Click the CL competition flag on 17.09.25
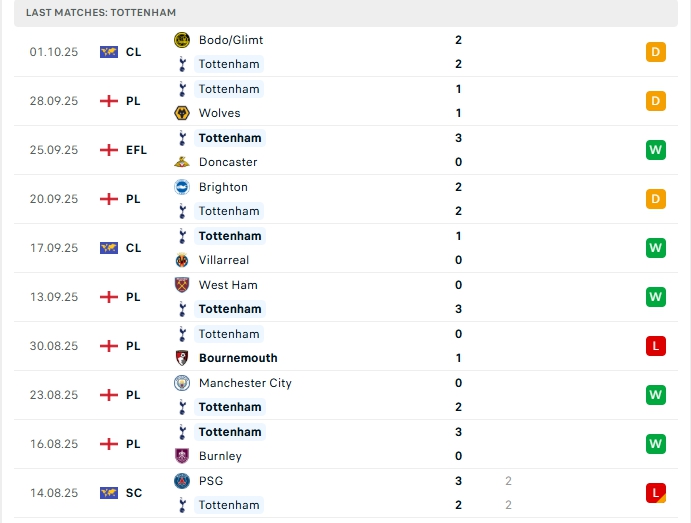691x523 pixels. [109, 248]
